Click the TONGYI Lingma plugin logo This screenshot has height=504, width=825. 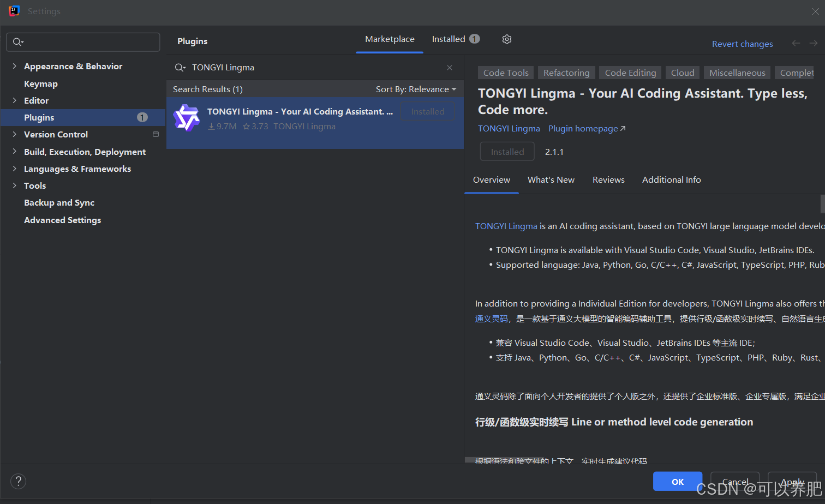pyautogui.click(x=187, y=118)
